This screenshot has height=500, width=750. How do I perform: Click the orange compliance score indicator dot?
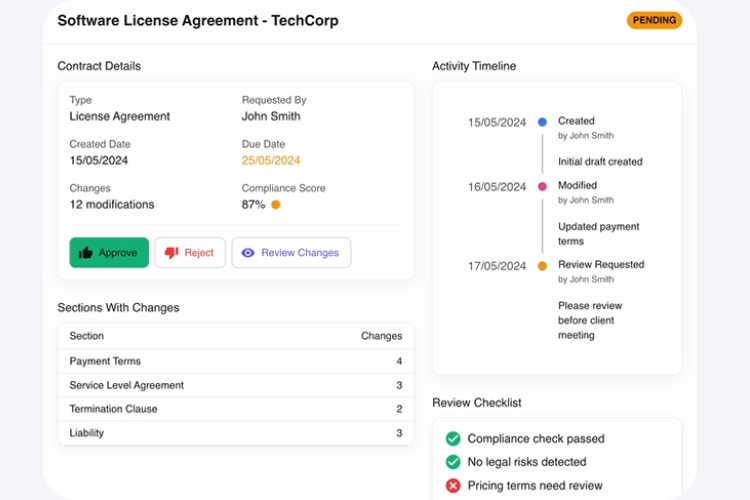click(x=276, y=205)
